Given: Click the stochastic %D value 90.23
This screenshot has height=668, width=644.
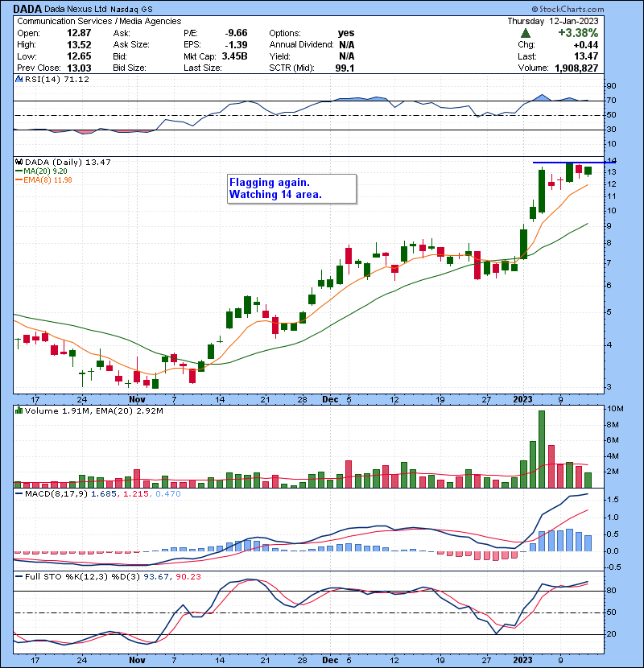Looking at the screenshot, I should [188, 577].
